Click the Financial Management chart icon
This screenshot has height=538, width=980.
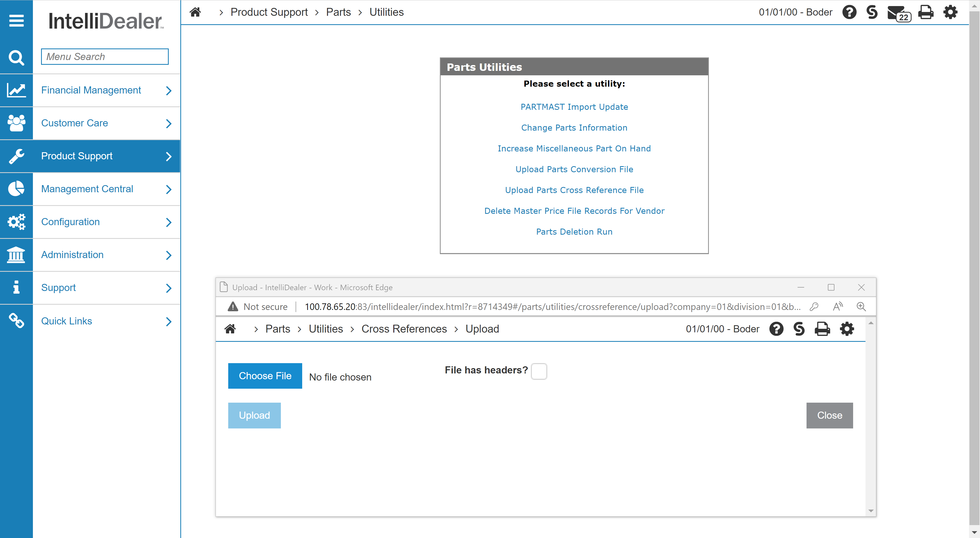[x=16, y=90]
